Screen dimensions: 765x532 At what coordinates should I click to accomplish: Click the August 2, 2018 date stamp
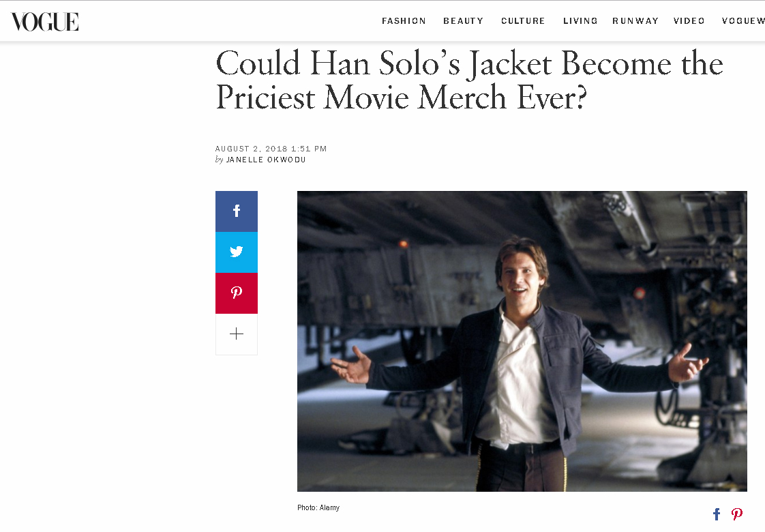coord(271,149)
